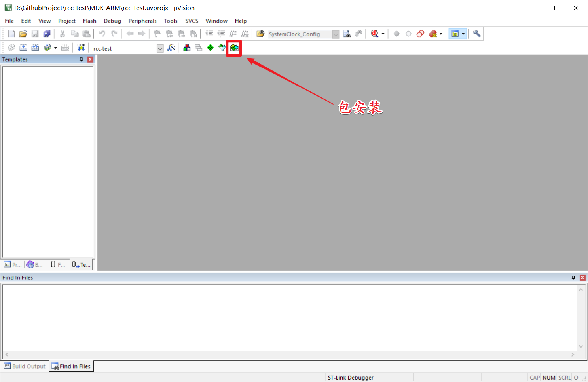The image size is (588, 382).
Task: Undo the last edit via toolbar
Action: pos(102,34)
